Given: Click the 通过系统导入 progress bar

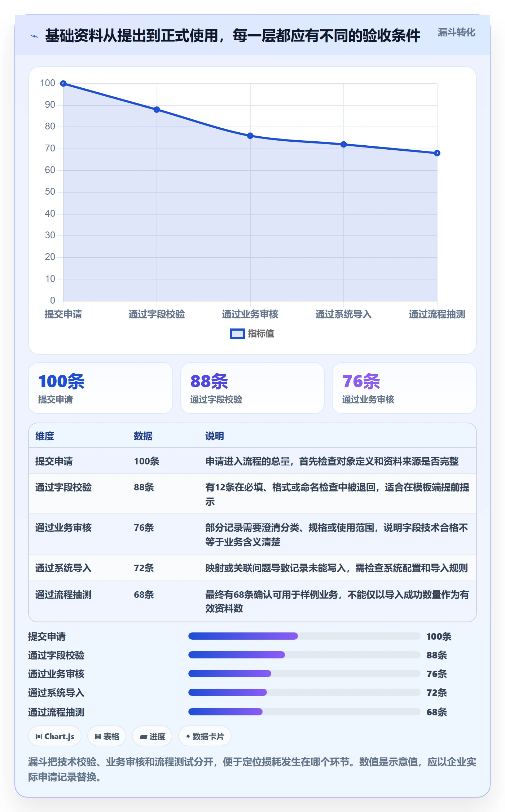Looking at the screenshot, I should 304,692.
